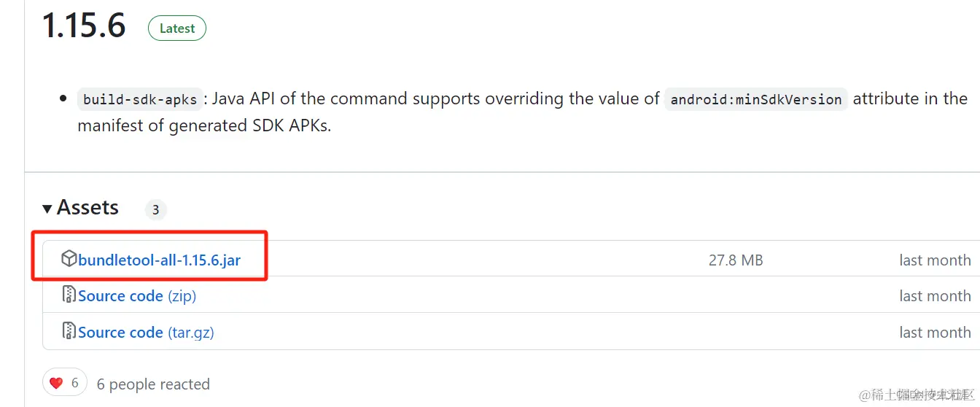Click the archive icon beside Source code (tar.gz)
The image size is (980, 407).
[69, 331]
